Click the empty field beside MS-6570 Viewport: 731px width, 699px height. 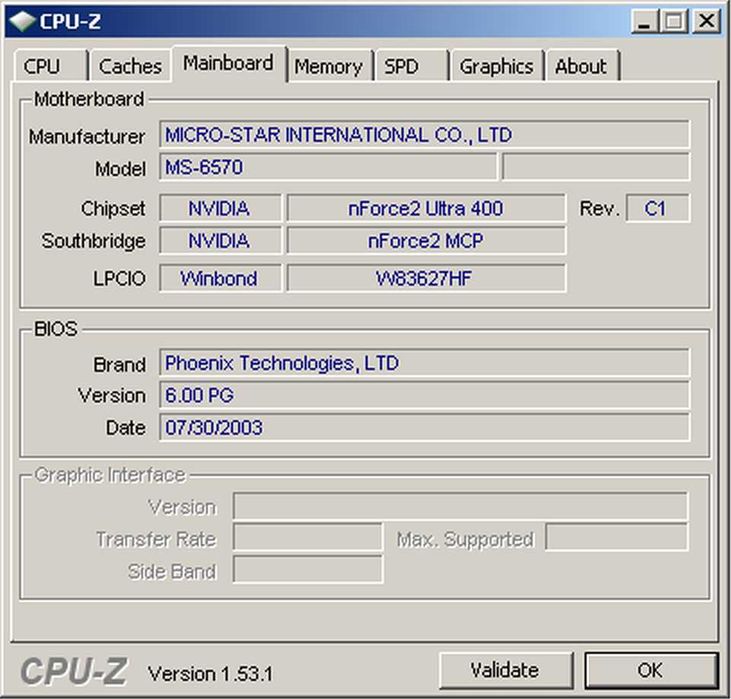(x=596, y=167)
